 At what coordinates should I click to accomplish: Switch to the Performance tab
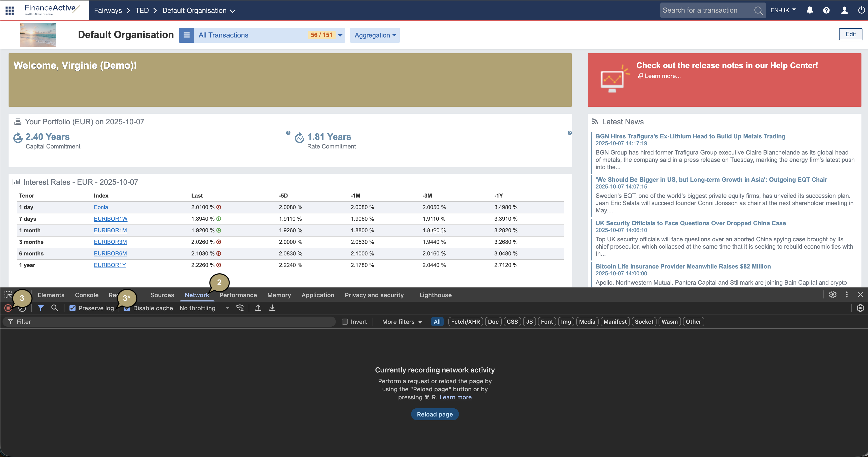pyautogui.click(x=238, y=295)
